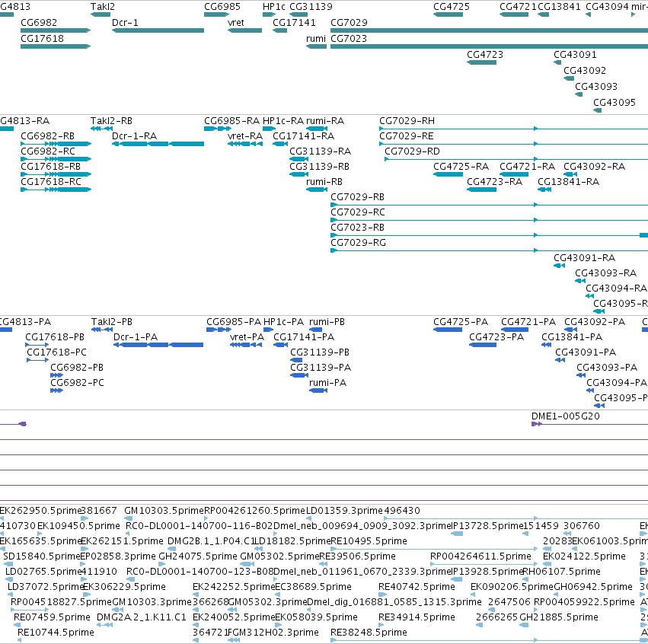Click EST RE38248.5prime
Viewport: 648px width, 644px height.
point(490,640)
